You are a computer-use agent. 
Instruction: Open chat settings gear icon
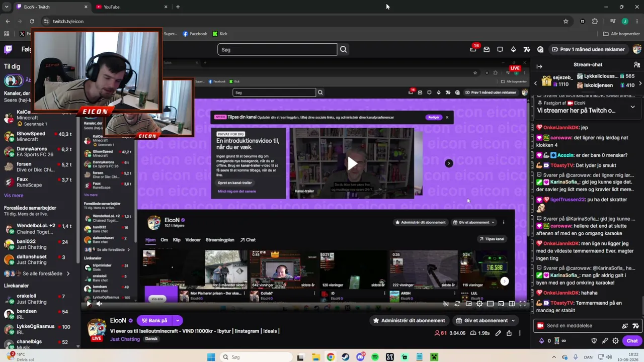click(615, 341)
